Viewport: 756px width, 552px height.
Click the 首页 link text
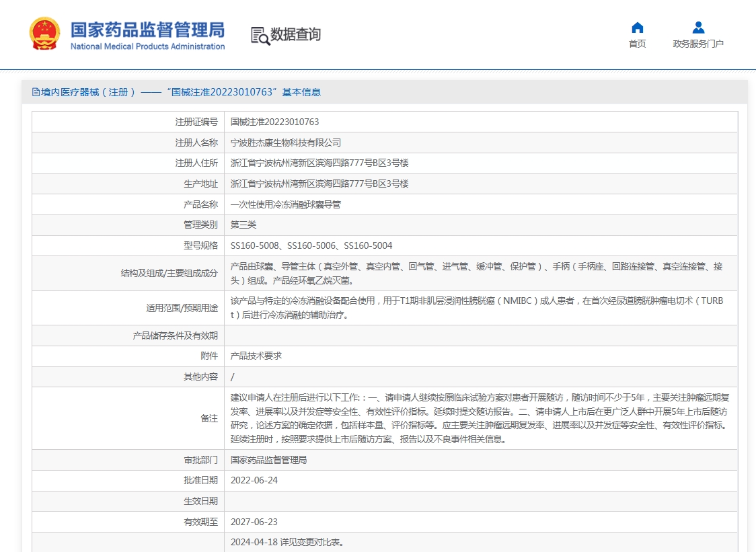[638, 44]
